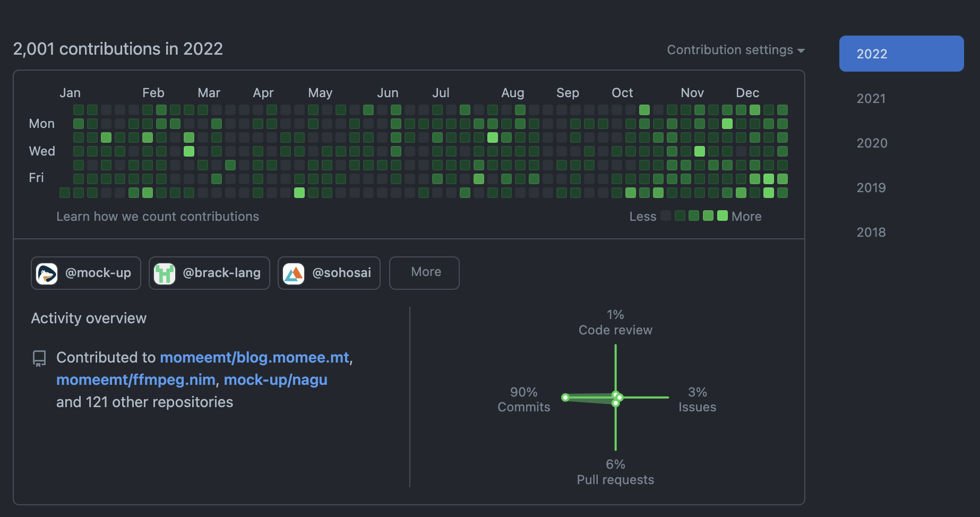This screenshot has height=517, width=980.
Task: Click the Activity overview heading
Action: tap(89, 318)
